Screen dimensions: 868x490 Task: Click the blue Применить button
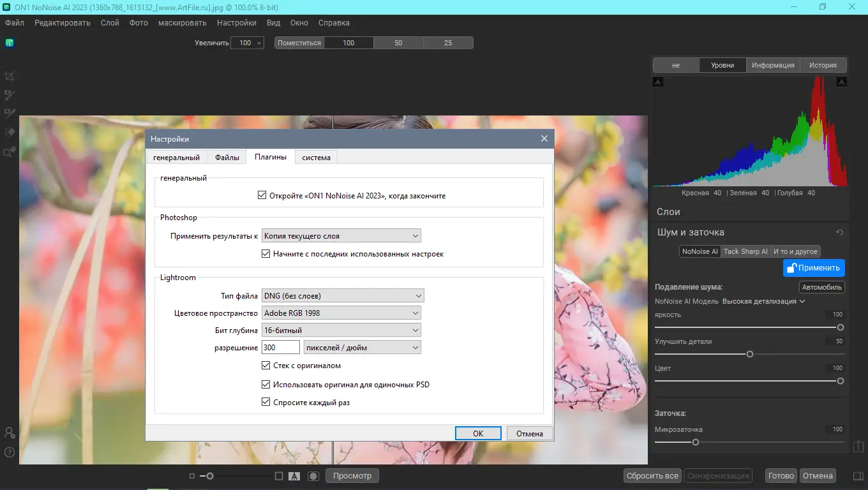coord(814,268)
